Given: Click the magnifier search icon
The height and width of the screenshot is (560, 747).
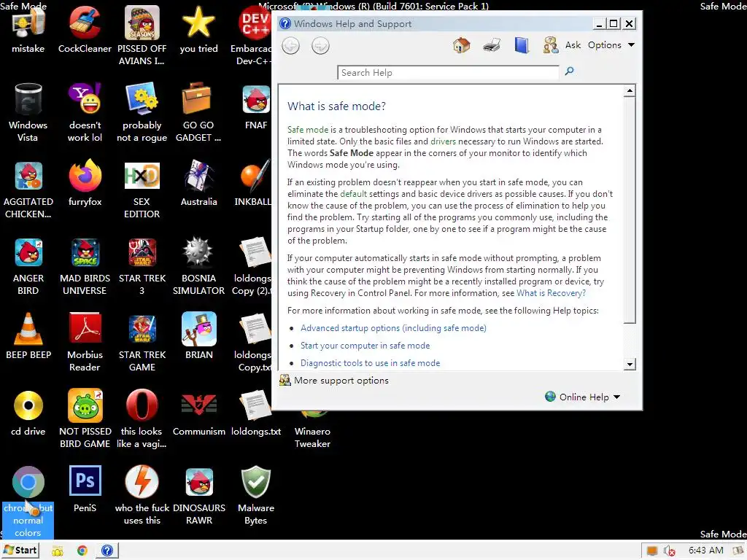Looking at the screenshot, I should coord(569,71).
